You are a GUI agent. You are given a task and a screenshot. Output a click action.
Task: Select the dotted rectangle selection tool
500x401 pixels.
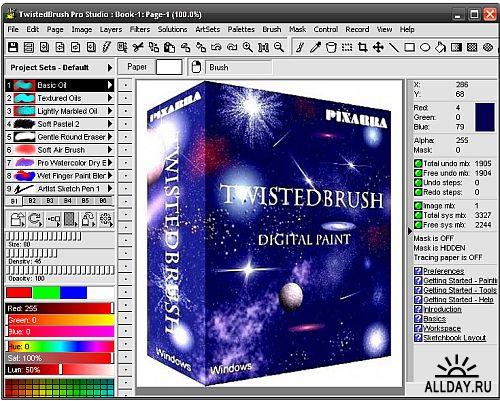coord(347,47)
